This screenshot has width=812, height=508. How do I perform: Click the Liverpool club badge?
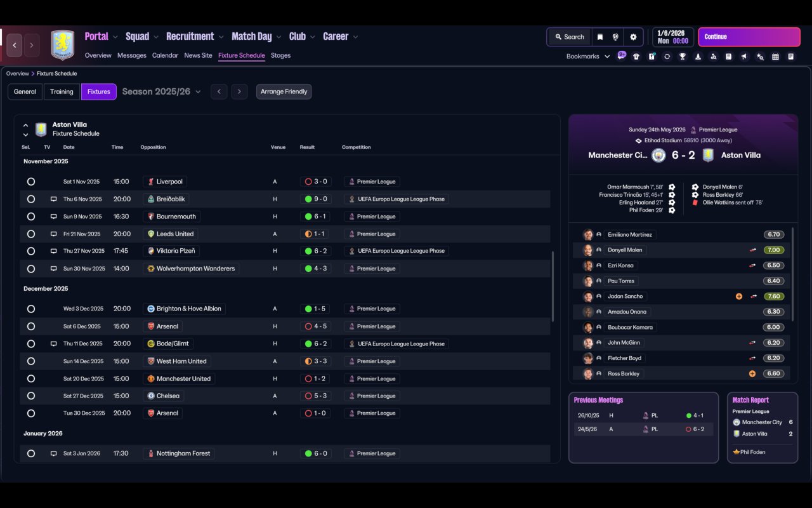151,182
